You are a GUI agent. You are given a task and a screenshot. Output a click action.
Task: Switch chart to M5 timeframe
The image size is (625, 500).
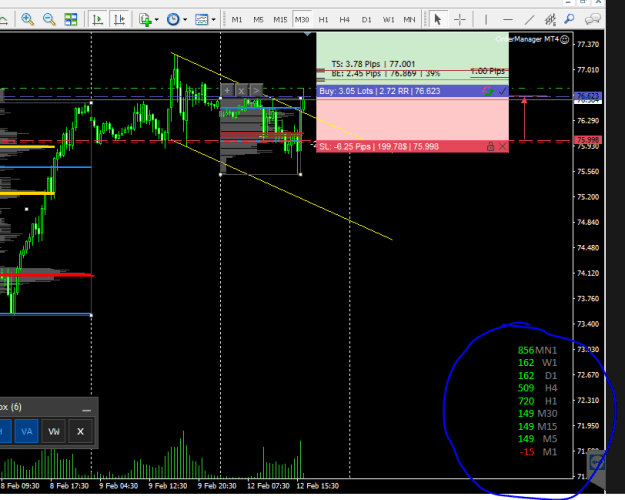point(258,20)
